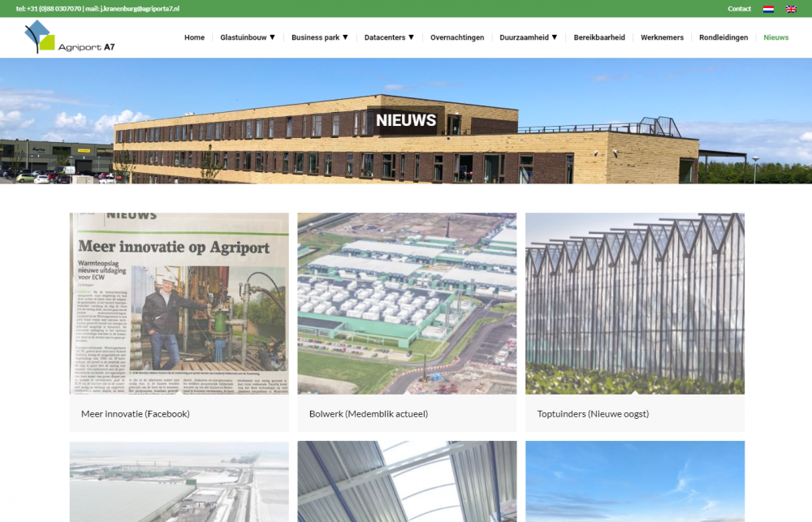The height and width of the screenshot is (522, 812).
Task: Expand the Glastuinbouw dropdown arrow
Action: pos(272,37)
